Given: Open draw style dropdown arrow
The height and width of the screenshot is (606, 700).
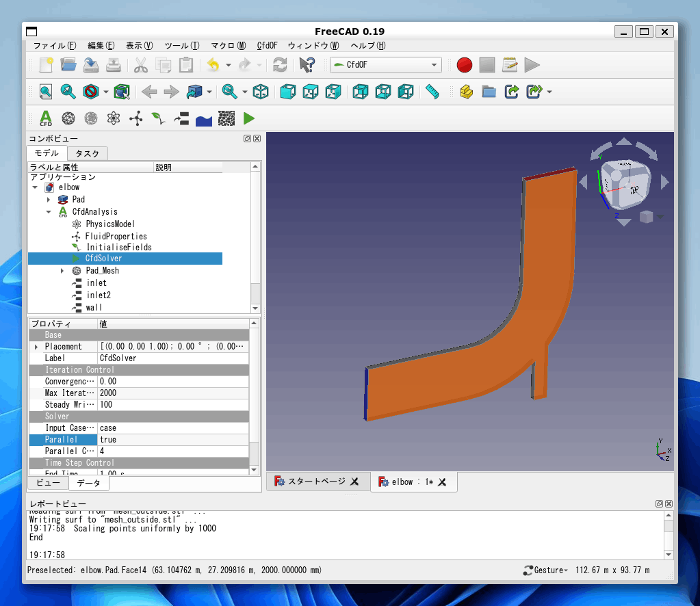Looking at the screenshot, I should [x=106, y=92].
